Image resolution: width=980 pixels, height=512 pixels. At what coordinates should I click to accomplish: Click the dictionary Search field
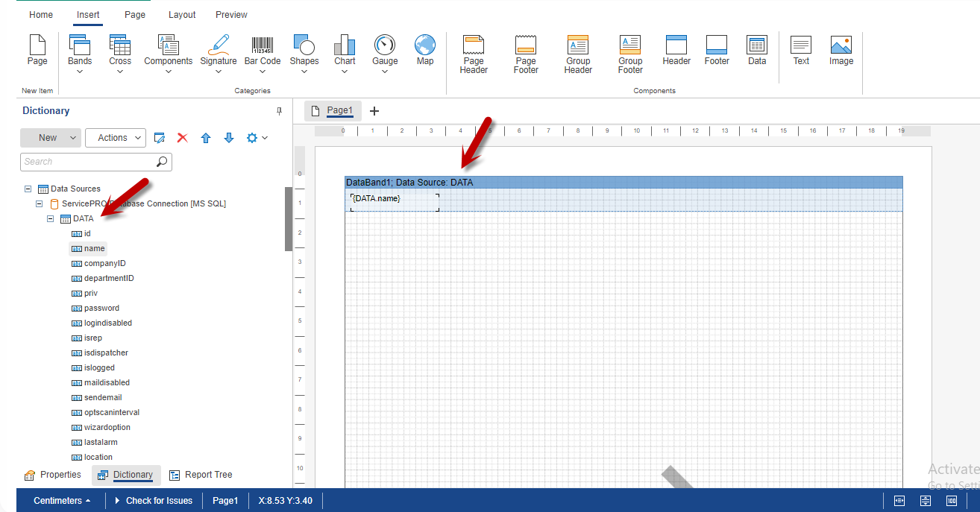[88, 162]
